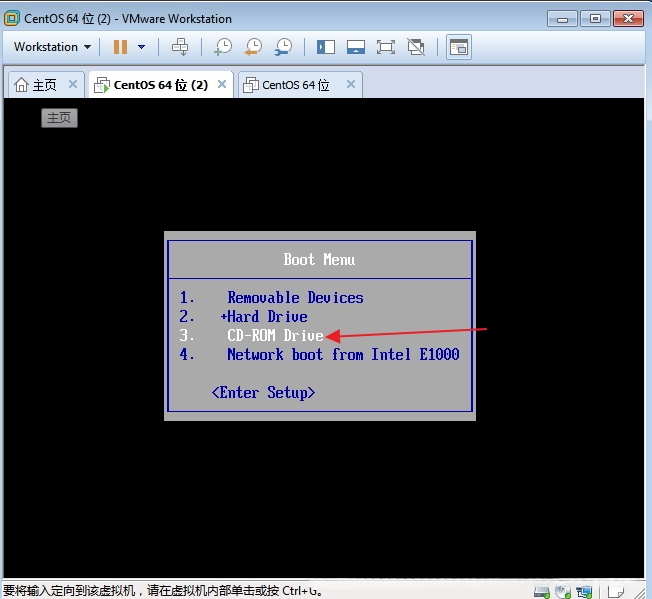The width and height of the screenshot is (652, 599).
Task: Click the CD/DVD status icon
Action: (x=563, y=591)
